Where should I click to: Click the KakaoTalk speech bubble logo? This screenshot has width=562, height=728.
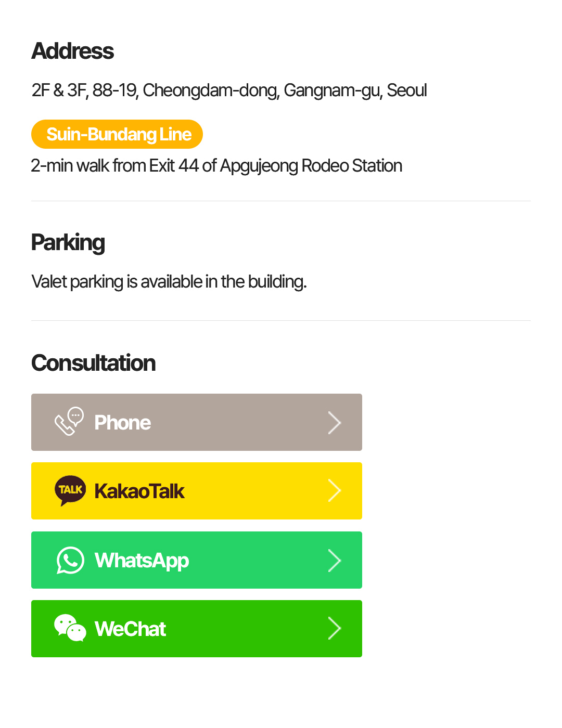point(70,490)
